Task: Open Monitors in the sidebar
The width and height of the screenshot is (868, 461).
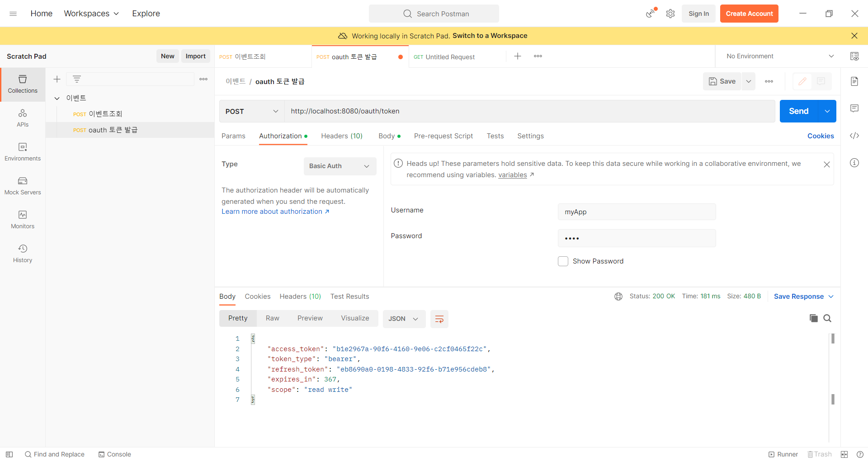Action: click(23, 220)
